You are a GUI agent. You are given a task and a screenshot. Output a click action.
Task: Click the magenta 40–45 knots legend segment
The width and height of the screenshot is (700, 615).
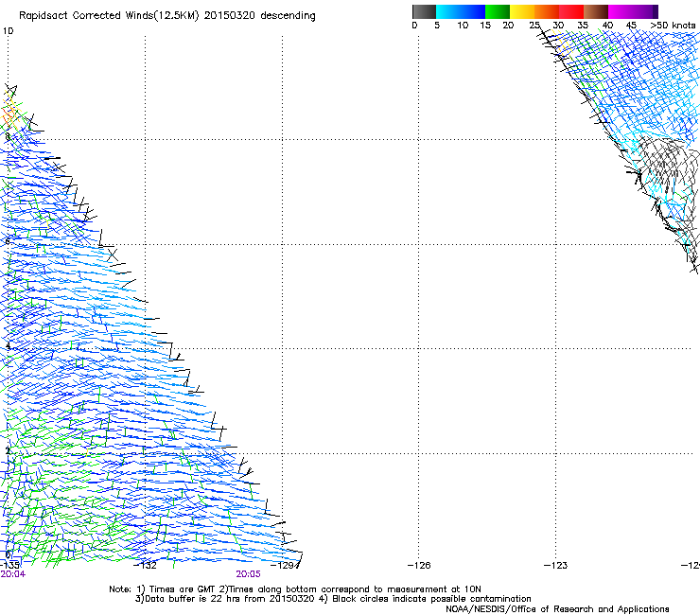(x=621, y=11)
